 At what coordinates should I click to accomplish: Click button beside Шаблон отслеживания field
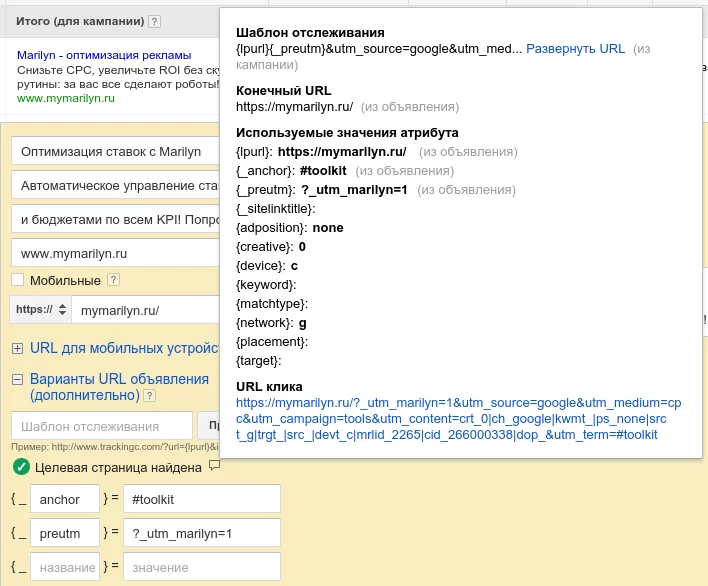pyautogui.click(x=209, y=426)
